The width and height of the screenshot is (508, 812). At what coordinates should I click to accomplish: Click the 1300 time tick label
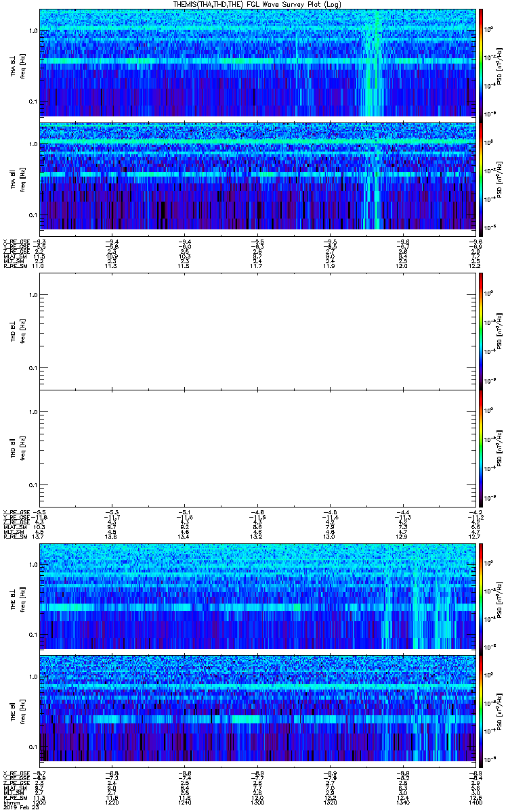(x=257, y=803)
